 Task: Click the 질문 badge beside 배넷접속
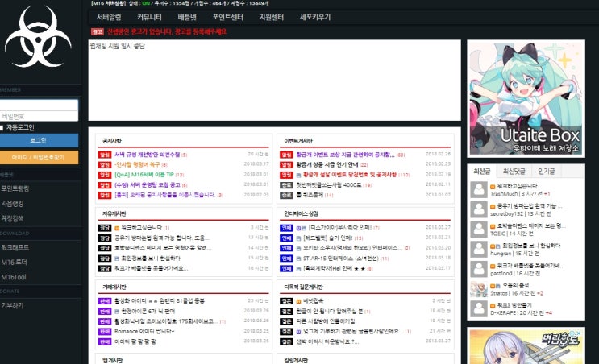pos(286,301)
